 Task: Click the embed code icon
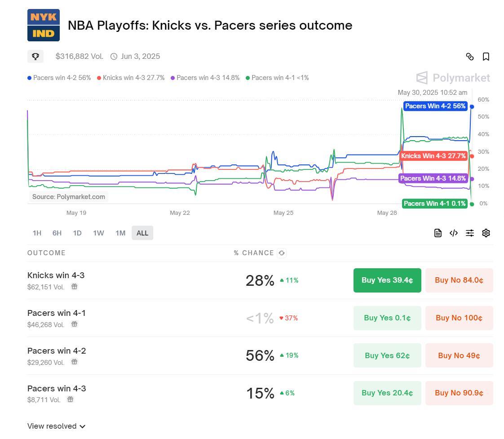coord(454,233)
